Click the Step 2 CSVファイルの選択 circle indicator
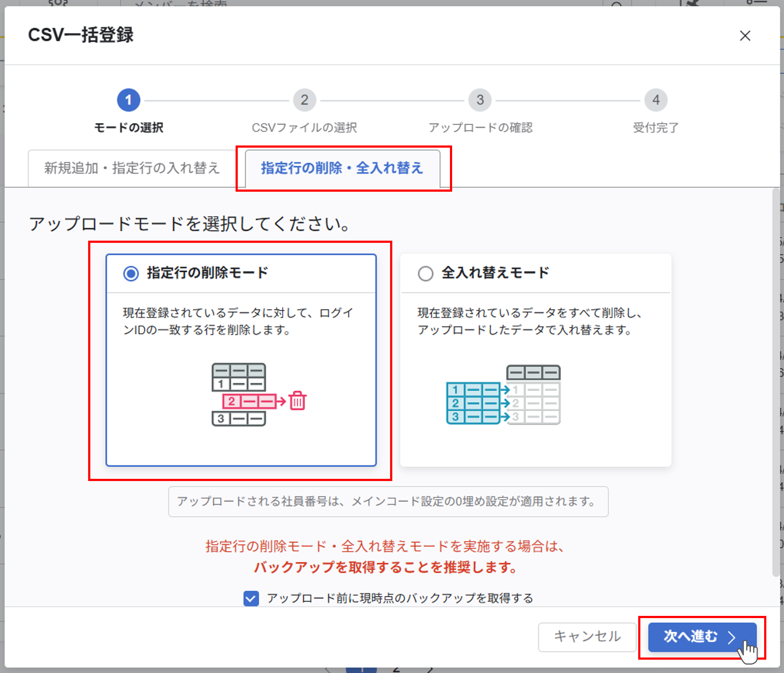This screenshot has height=673, width=784. [304, 100]
